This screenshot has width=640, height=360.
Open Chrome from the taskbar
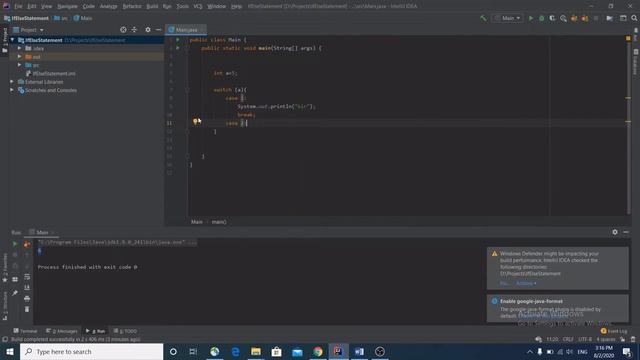[x=318, y=351]
